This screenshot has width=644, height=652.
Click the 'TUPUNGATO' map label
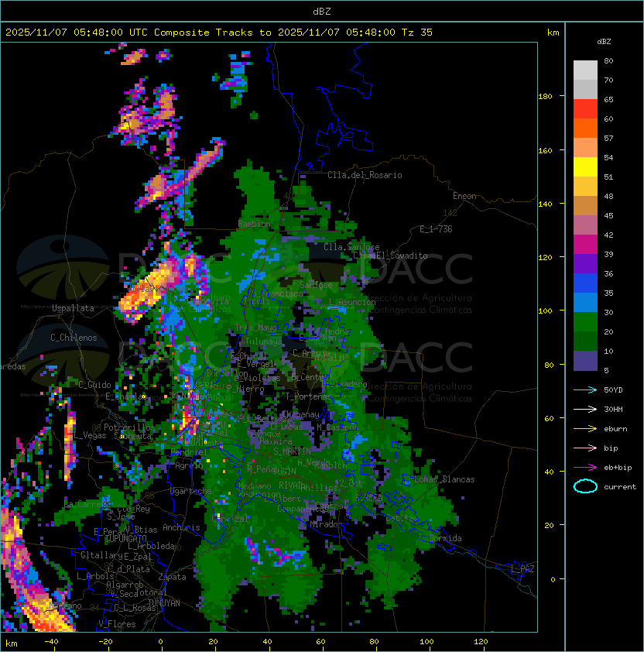click(x=126, y=539)
